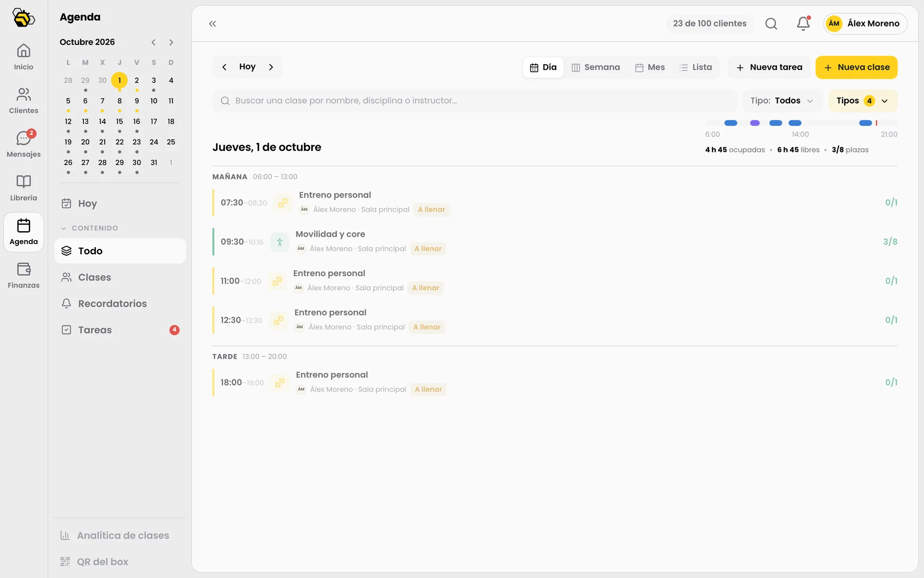Viewport: 924px width, 578px height.
Task: Go to previous month in mini calendar
Action: pos(154,42)
